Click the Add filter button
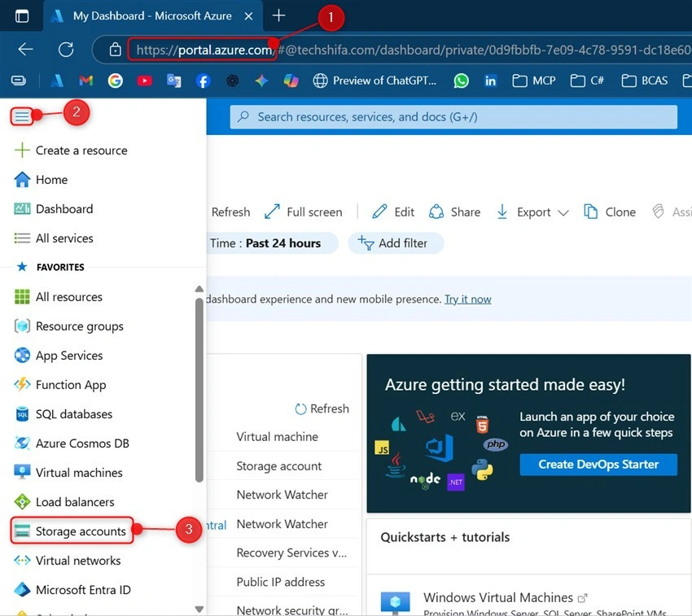692x616 pixels. (x=396, y=243)
